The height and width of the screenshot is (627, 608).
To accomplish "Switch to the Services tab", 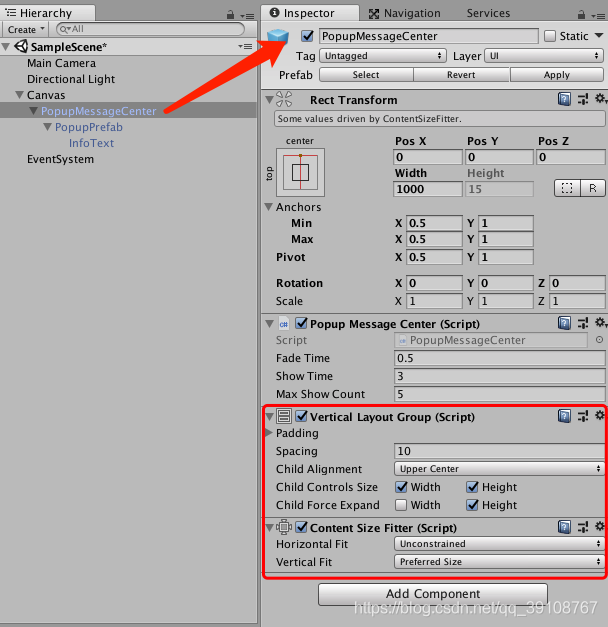I will click(488, 14).
